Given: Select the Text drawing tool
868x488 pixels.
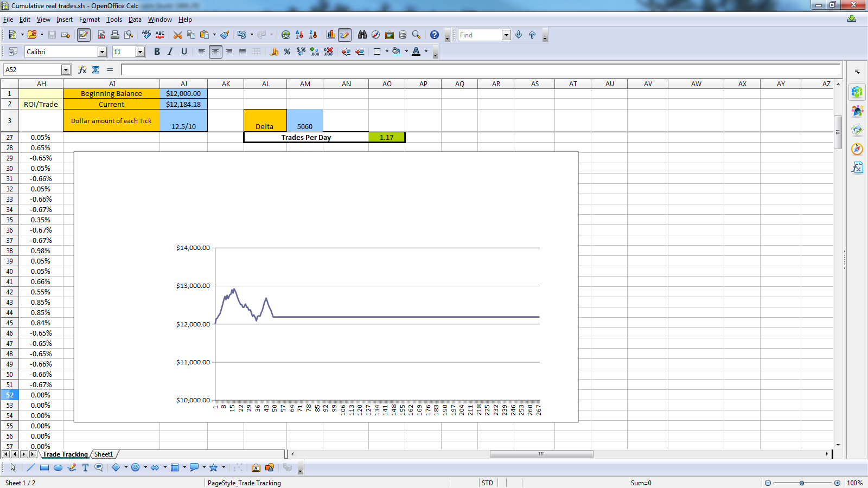Looking at the screenshot, I should pyautogui.click(x=85, y=467).
